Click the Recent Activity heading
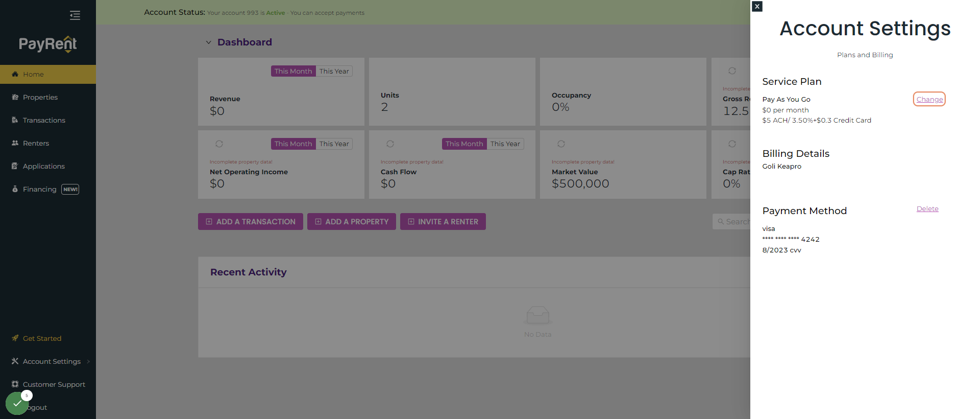The image size is (980, 419). coord(249,272)
